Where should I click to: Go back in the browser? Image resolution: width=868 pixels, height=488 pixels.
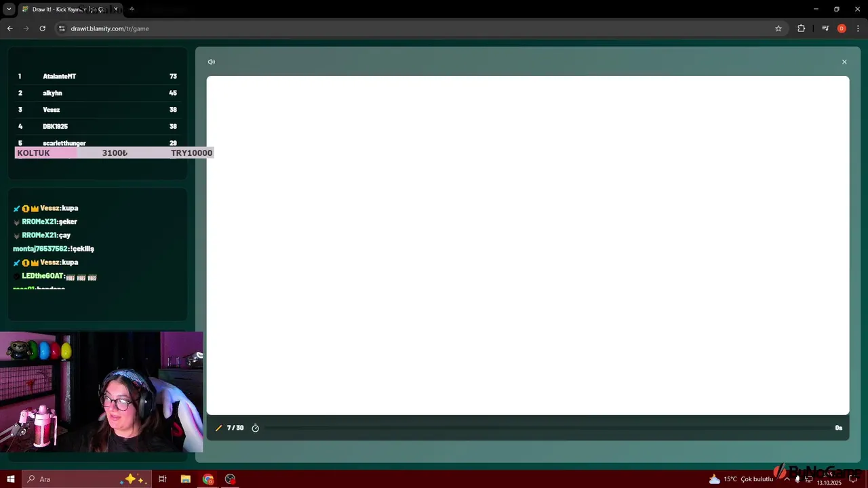(x=9, y=28)
